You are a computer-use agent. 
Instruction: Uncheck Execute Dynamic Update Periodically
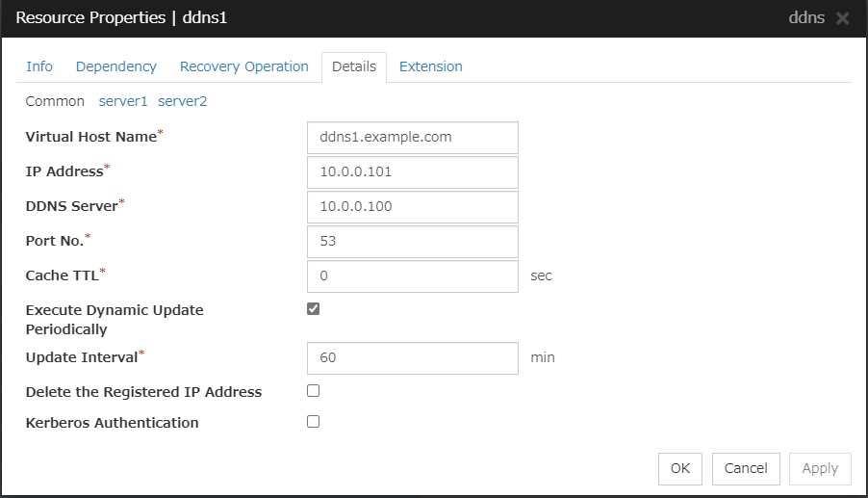coord(313,309)
